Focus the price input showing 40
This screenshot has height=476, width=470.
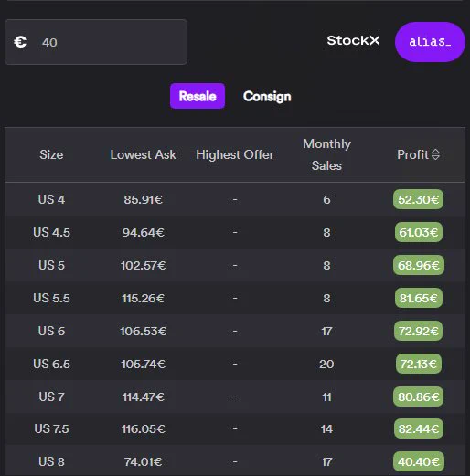96,42
